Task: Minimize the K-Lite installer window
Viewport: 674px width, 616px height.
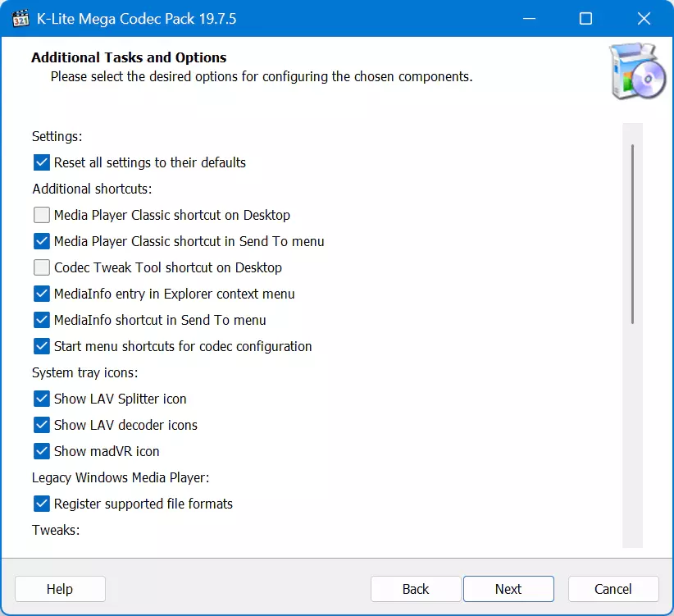Action: 529,19
